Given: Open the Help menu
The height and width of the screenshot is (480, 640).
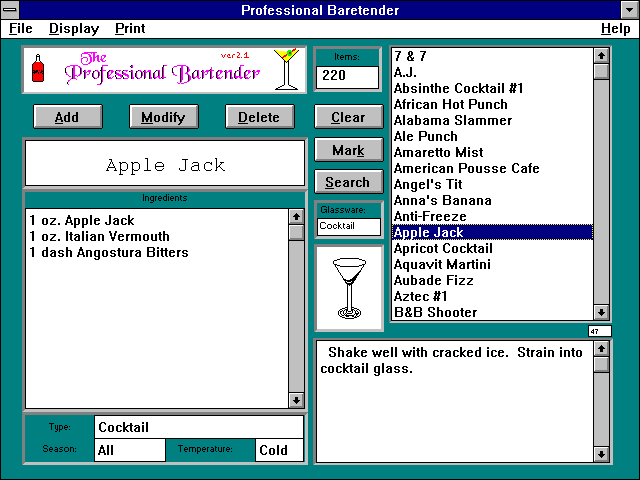Looking at the screenshot, I should tap(615, 29).
